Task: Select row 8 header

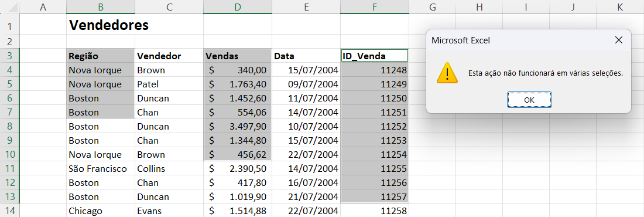Action: [10, 127]
